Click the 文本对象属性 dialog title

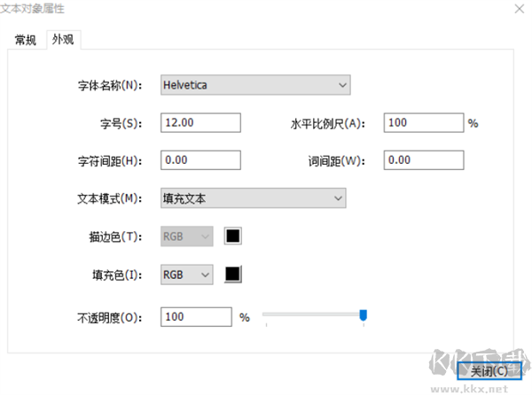click(32, 8)
